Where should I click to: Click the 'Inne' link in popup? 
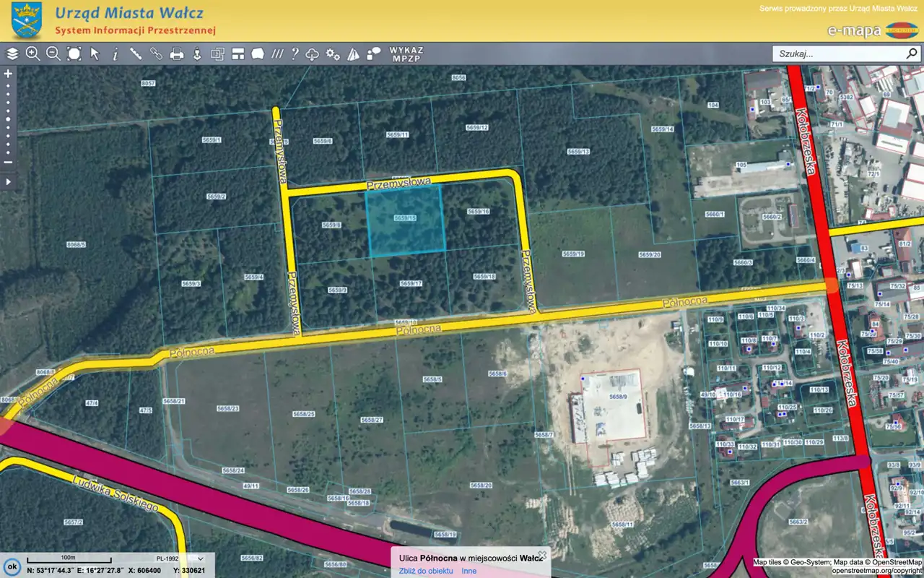[469, 571]
